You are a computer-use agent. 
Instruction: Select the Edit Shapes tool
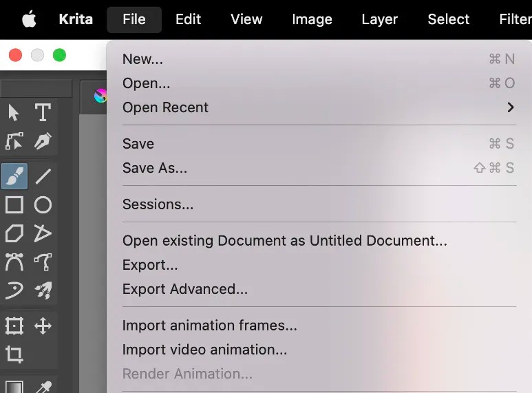[x=14, y=141]
